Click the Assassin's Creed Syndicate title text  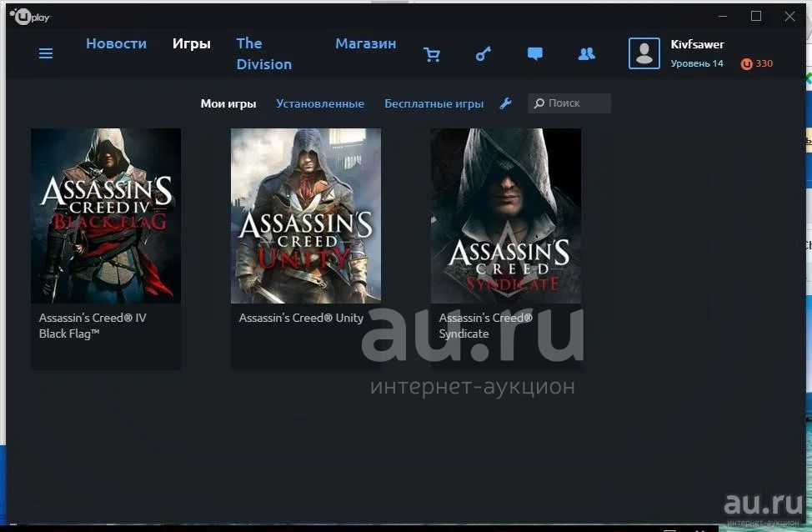486,326
